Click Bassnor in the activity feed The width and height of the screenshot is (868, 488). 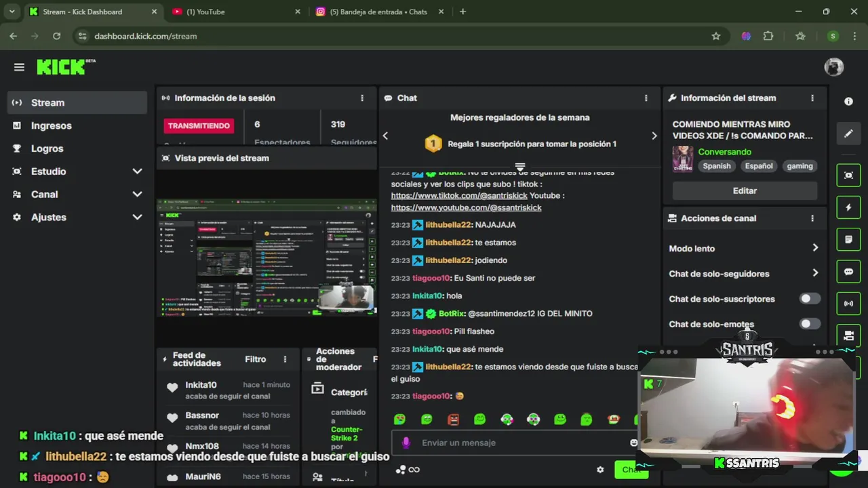(202, 415)
